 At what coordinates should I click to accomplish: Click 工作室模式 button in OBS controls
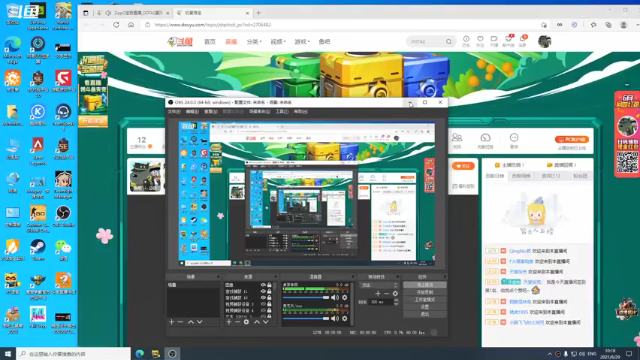click(x=424, y=300)
